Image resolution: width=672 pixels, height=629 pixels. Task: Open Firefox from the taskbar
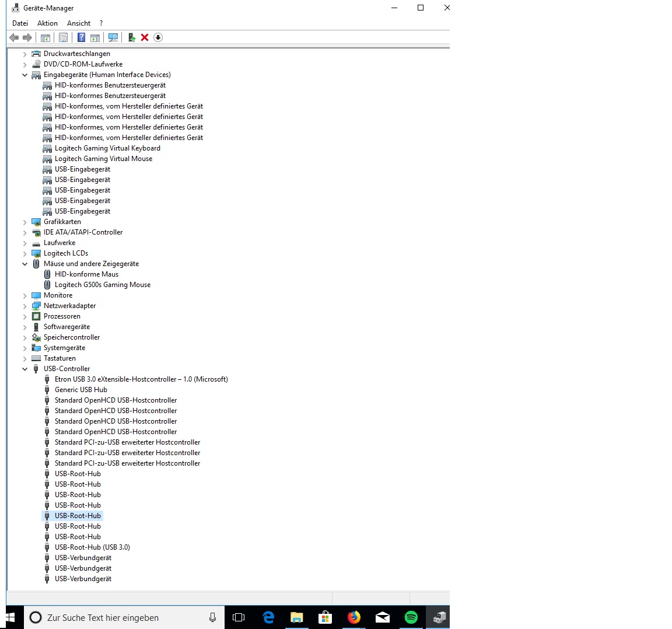point(354,617)
